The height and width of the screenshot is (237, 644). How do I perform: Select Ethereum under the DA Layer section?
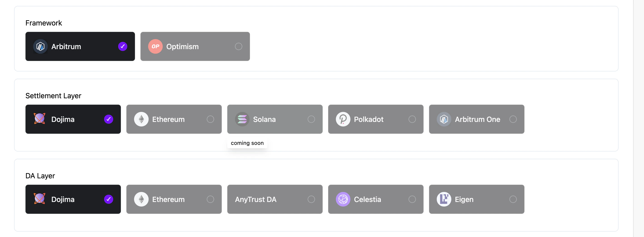point(174,199)
